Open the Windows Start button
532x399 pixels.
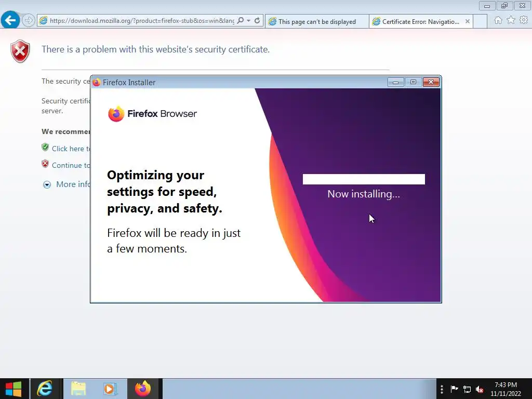point(14,389)
